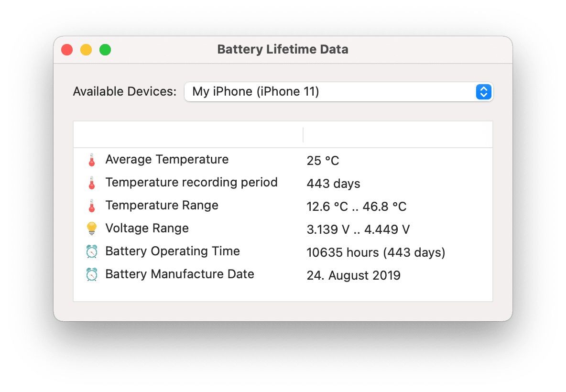Select the Voltage Range row label
Viewport: 566px width, 392px height.
(x=147, y=228)
